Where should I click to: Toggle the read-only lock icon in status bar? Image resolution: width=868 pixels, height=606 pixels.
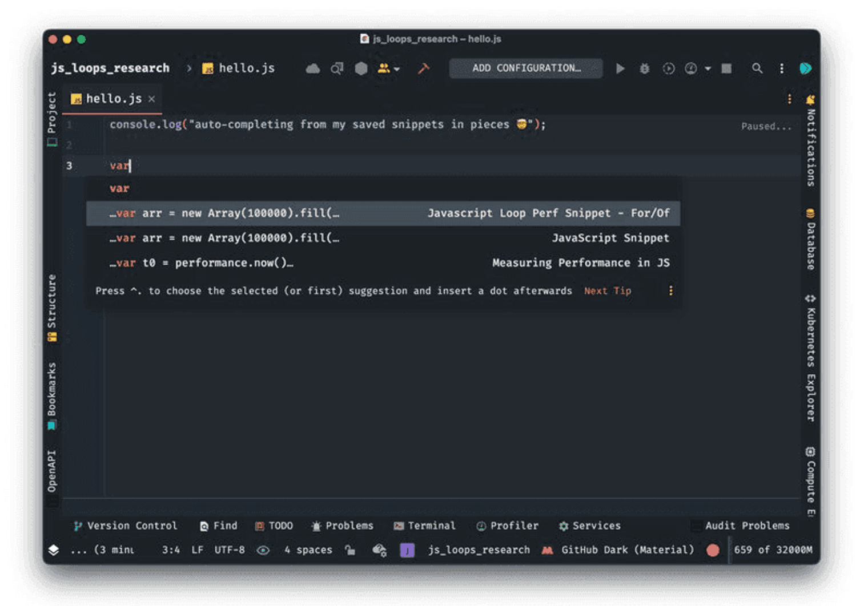coord(350,550)
